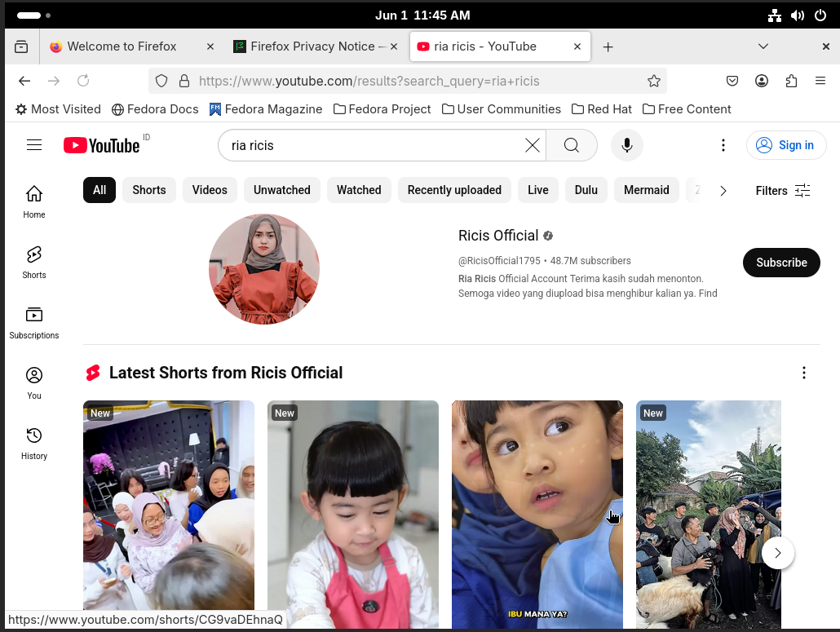Open a new tab with plus button

click(x=608, y=47)
